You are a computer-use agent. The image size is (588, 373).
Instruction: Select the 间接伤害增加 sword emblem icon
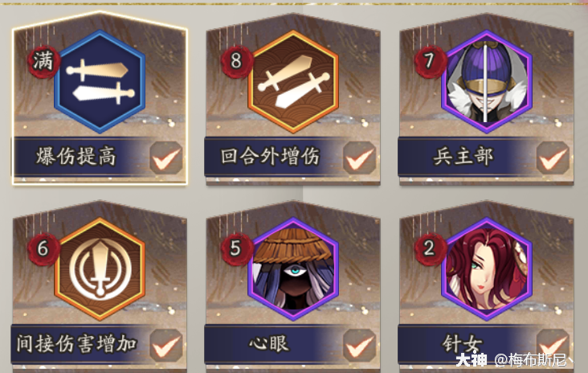click(x=100, y=269)
